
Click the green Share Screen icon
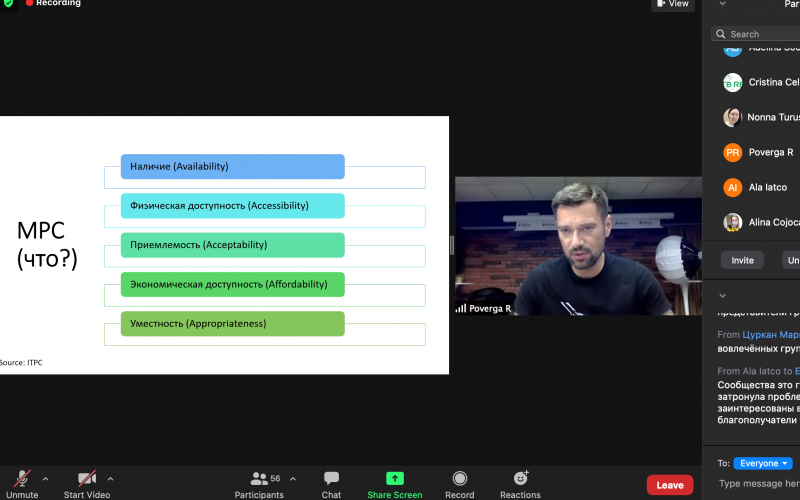pos(394,479)
